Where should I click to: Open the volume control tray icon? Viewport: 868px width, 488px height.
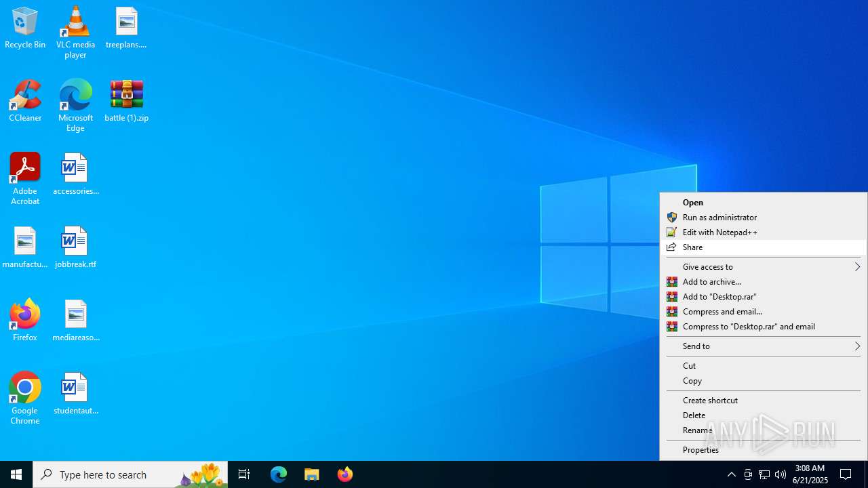781,474
